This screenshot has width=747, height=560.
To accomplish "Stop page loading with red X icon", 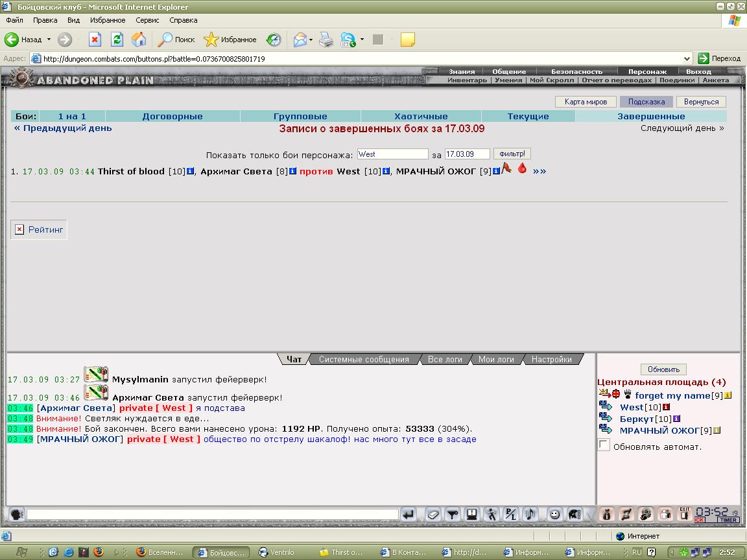I will (95, 40).
